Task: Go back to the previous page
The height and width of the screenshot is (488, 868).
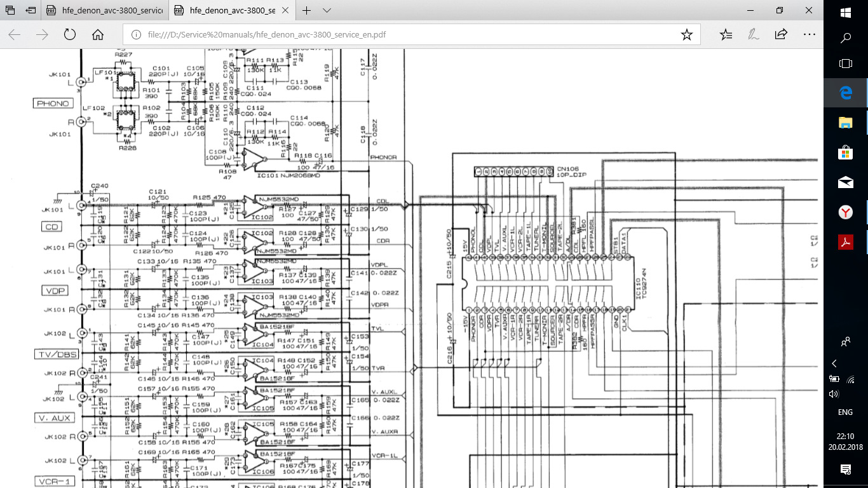Action: pyautogui.click(x=14, y=35)
